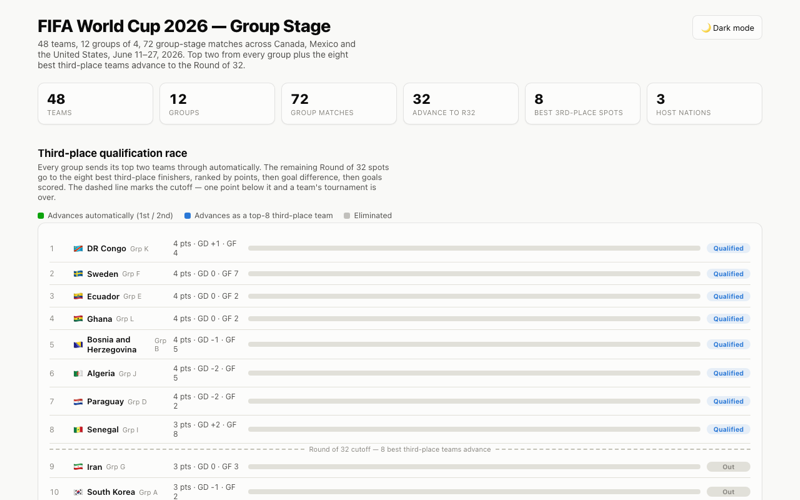Click Iran's '3 pts · GD 0 · GF 3' stats
The width and height of the screenshot is (800, 500).
click(206, 466)
